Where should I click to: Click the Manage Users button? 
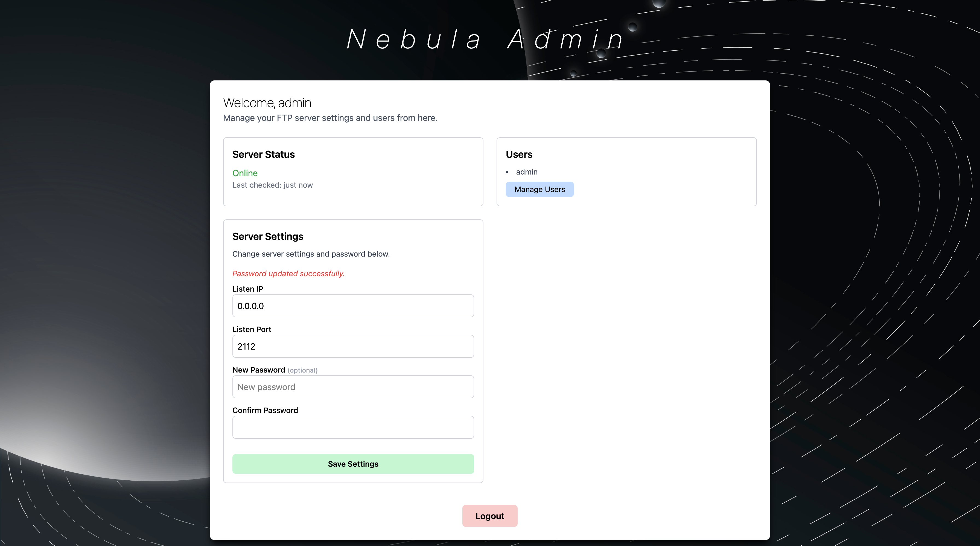(x=539, y=189)
